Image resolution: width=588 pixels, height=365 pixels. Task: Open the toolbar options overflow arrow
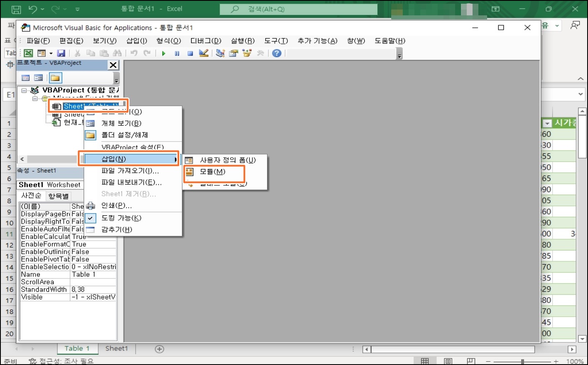399,54
